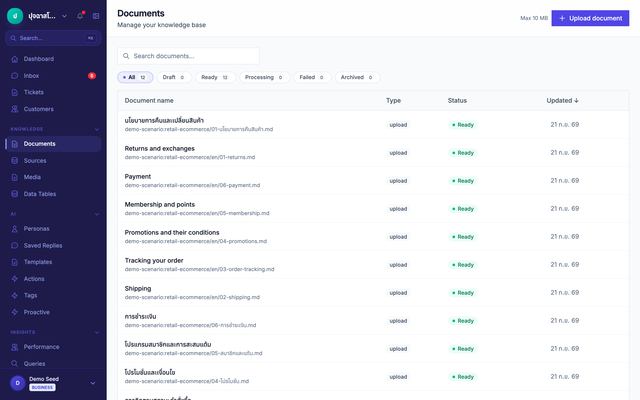The height and width of the screenshot is (400, 640).
Task: Click the 01-returns.md file path
Action: 190,157
